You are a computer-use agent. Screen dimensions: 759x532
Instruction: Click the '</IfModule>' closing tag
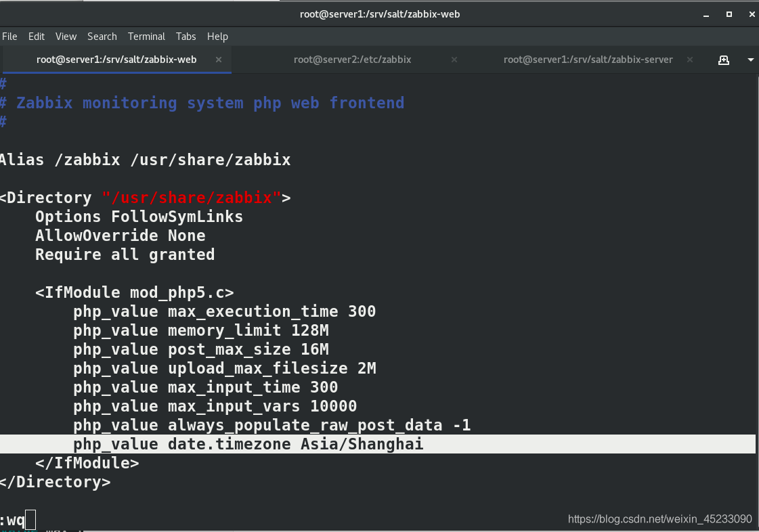[87, 463]
